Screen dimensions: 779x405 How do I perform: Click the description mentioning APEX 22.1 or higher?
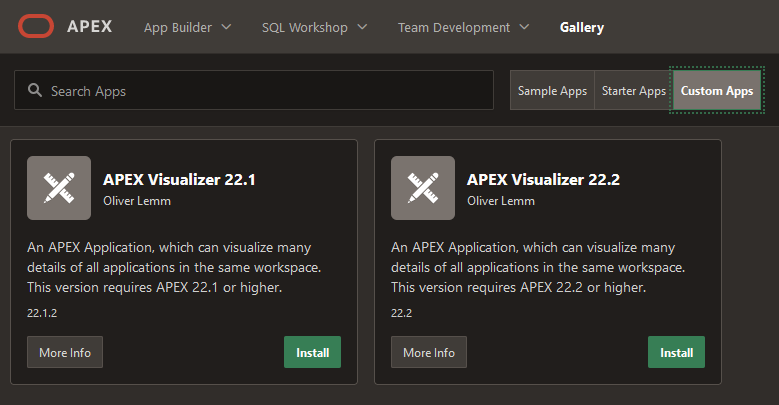point(174,267)
